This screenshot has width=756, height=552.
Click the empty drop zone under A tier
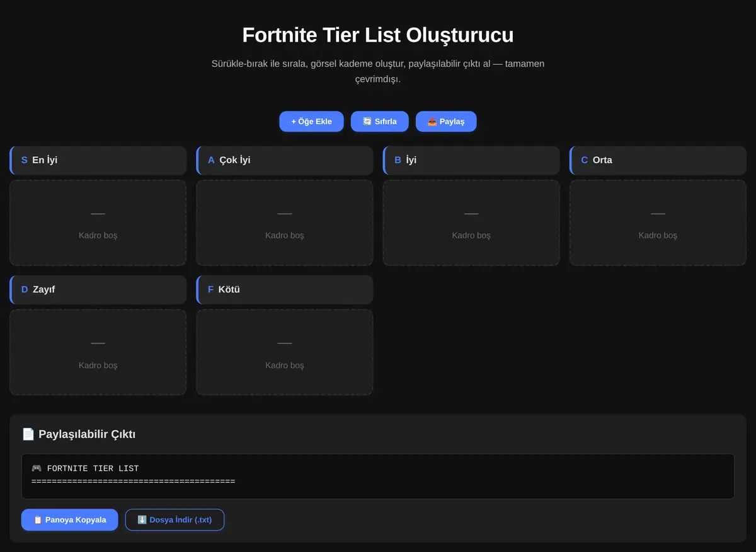(285, 223)
